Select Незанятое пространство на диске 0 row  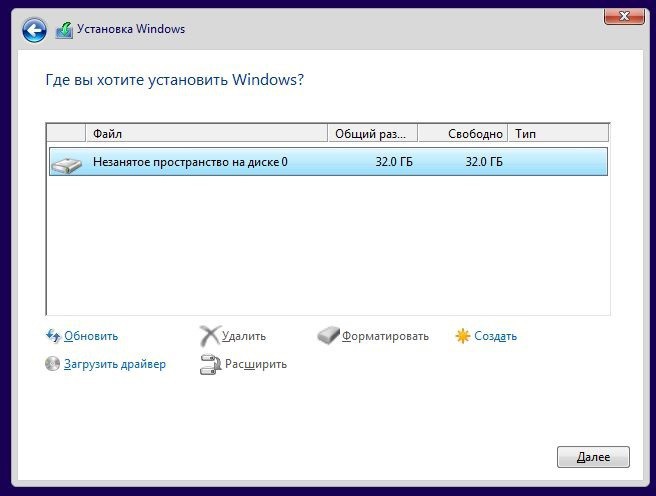328,162
